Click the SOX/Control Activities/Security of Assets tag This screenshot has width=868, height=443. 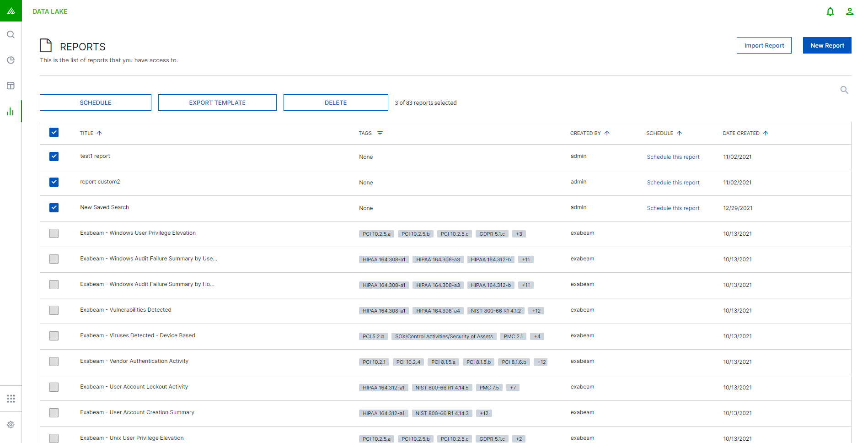(444, 336)
